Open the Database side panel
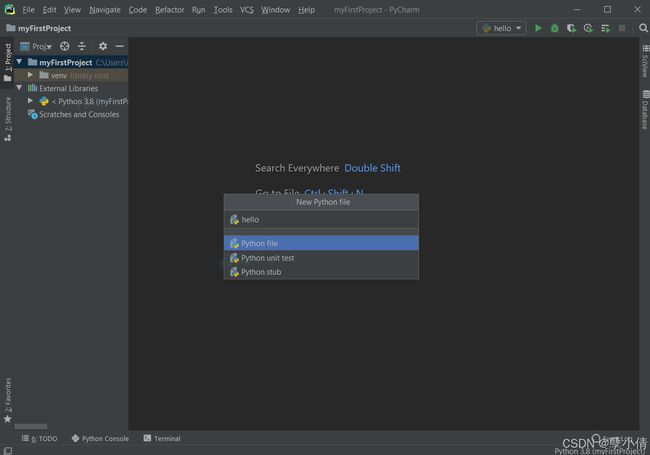 pos(645,110)
